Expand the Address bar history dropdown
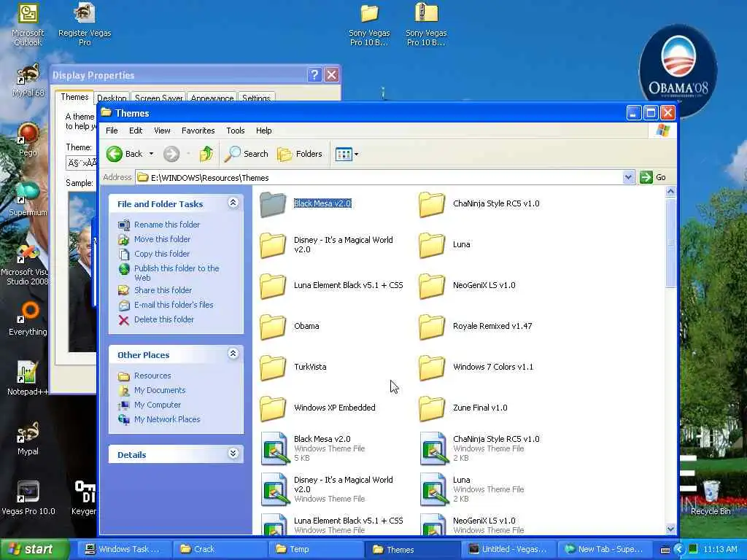Screen dimensions: 747x560 (628, 177)
